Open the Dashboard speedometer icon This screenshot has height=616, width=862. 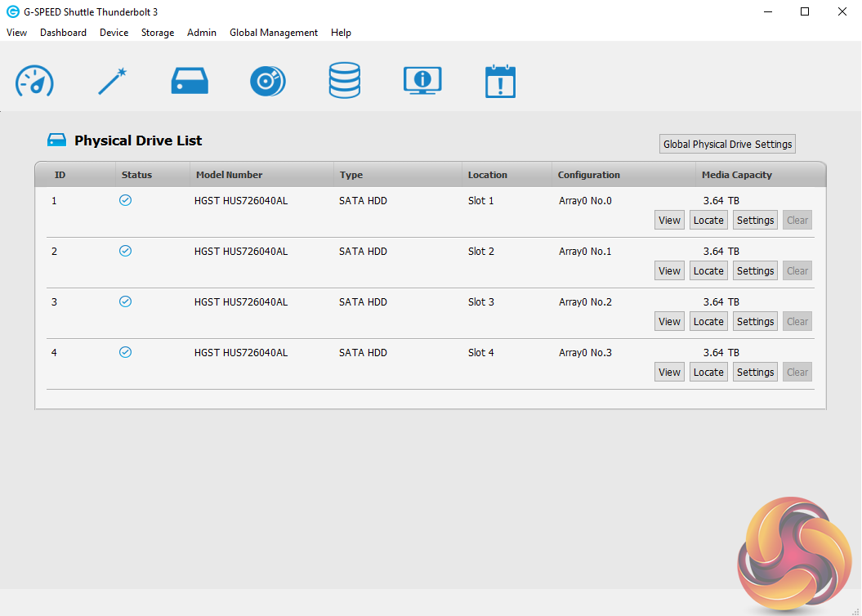pos(34,82)
